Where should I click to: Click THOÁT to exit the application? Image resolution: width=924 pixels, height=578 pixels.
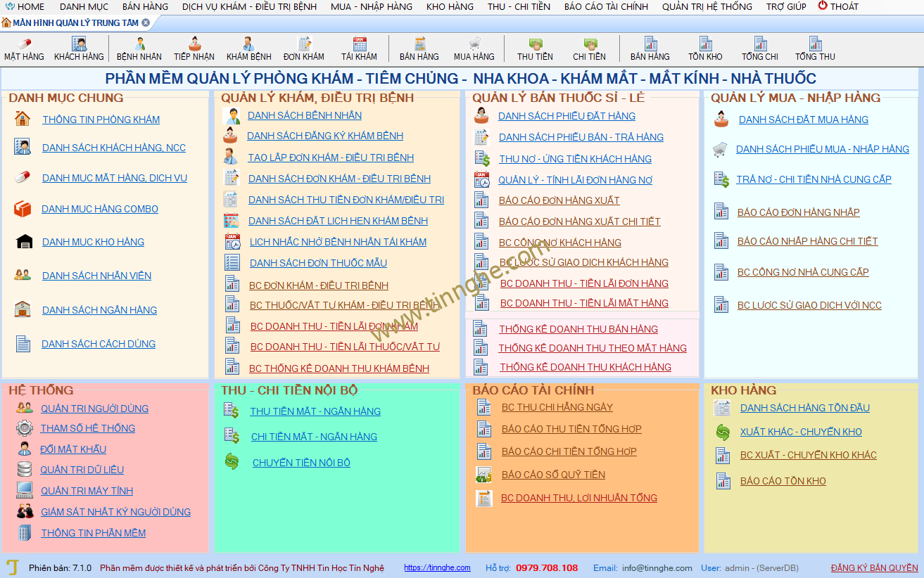(838, 6)
